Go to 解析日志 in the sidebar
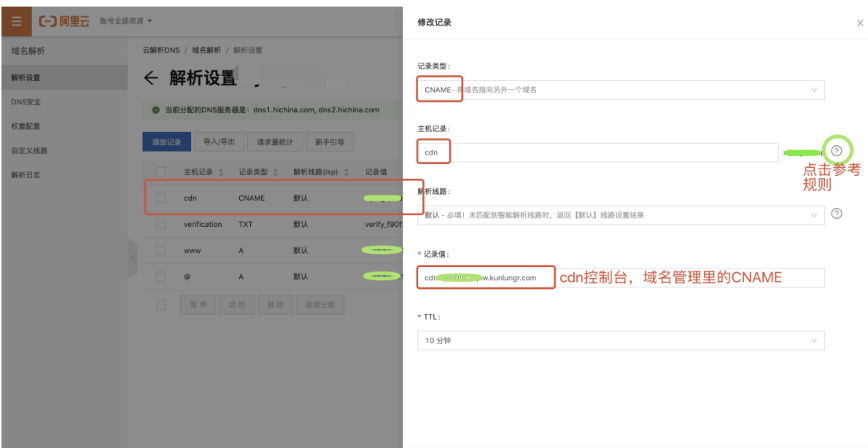Screen dimensions: 868x448 pyautogui.click(x=26, y=174)
